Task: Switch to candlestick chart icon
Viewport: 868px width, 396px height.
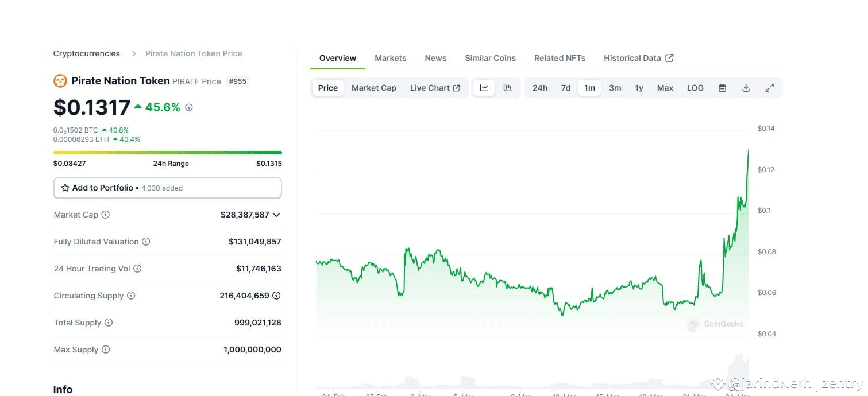Action: pyautogui.click(x=508, y=88)
